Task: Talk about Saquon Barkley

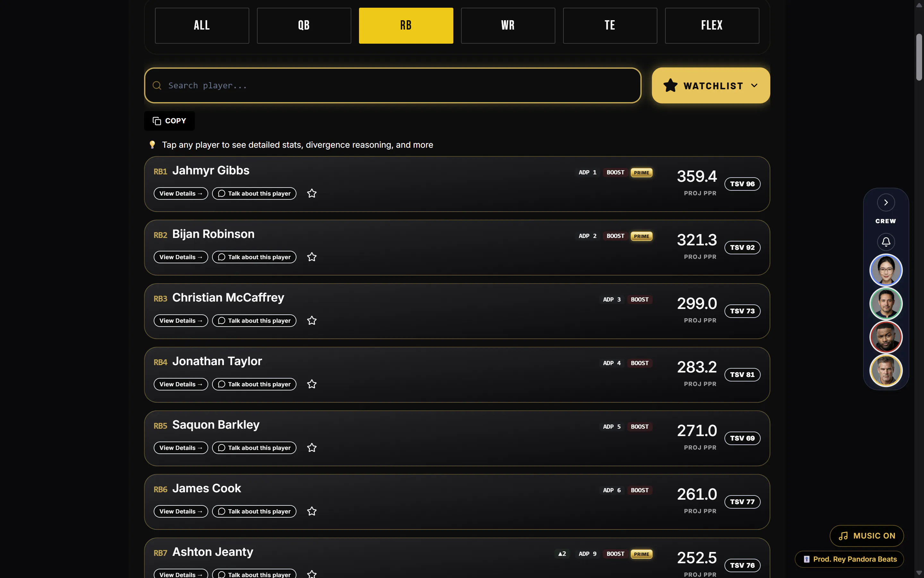Action: pyautogui.click(x=254, y=448)
